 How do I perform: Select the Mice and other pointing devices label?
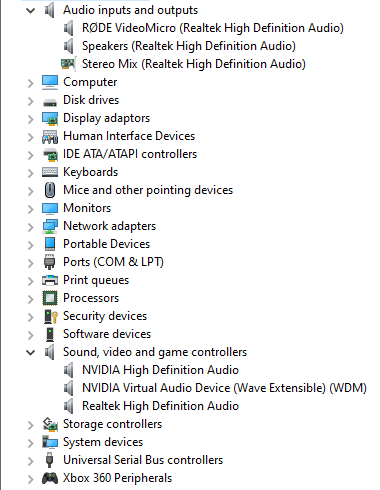148,190
